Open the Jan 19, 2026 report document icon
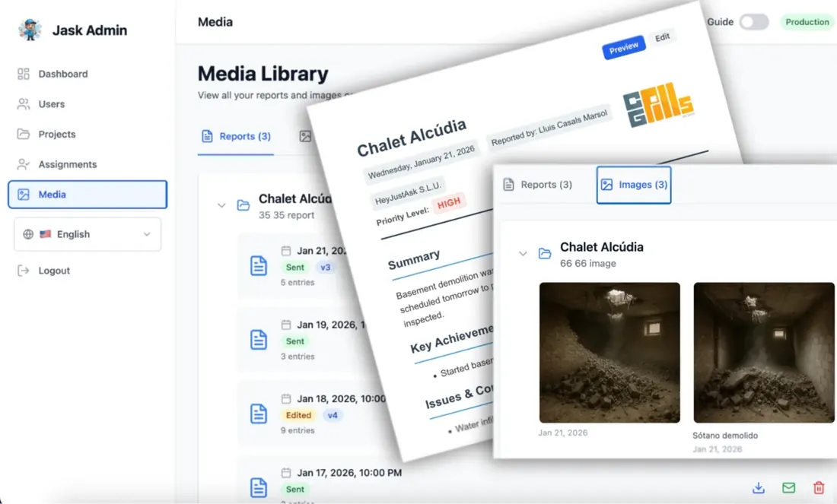The height and width of the screenshot is (504, 837). click(x=259, y=340)
